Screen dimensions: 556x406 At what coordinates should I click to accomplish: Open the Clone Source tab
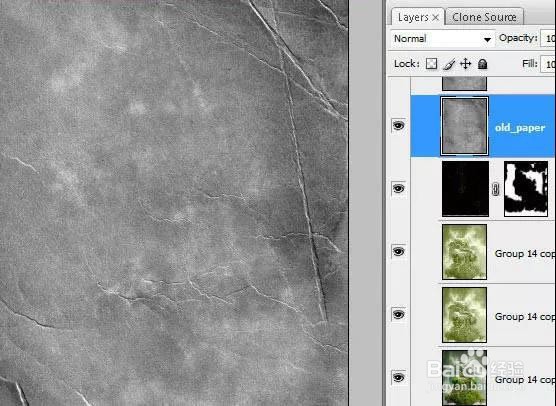pyautogui.click(x=484, y=17)
